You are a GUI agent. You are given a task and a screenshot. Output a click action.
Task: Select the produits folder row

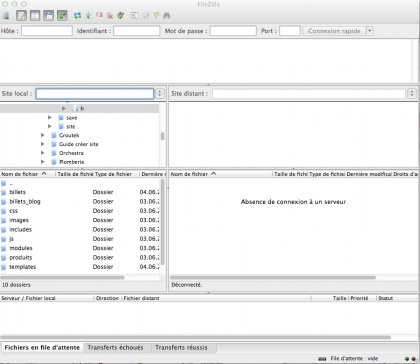tap(80, 258)
